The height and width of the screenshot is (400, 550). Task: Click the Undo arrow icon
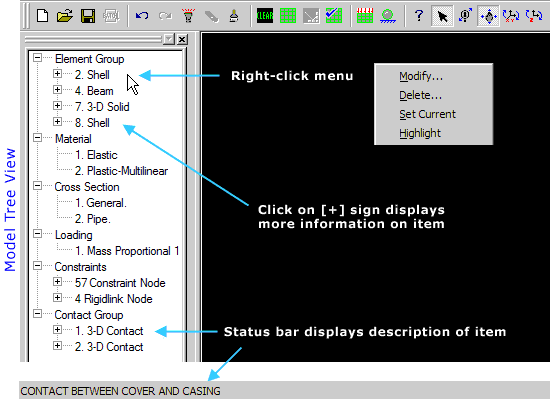[x=142, y=16]
